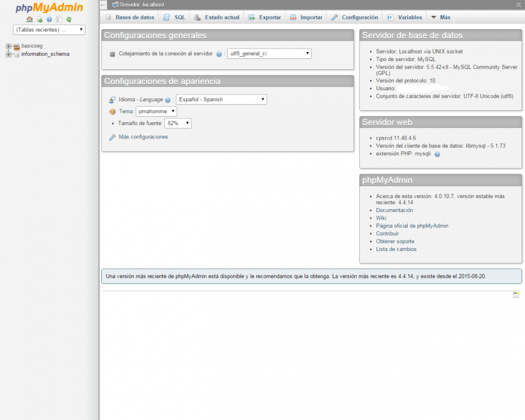The image size is (525, 420).
Task: Open the pmahomme theme dropdown
Action: click(x=157, y=111)
